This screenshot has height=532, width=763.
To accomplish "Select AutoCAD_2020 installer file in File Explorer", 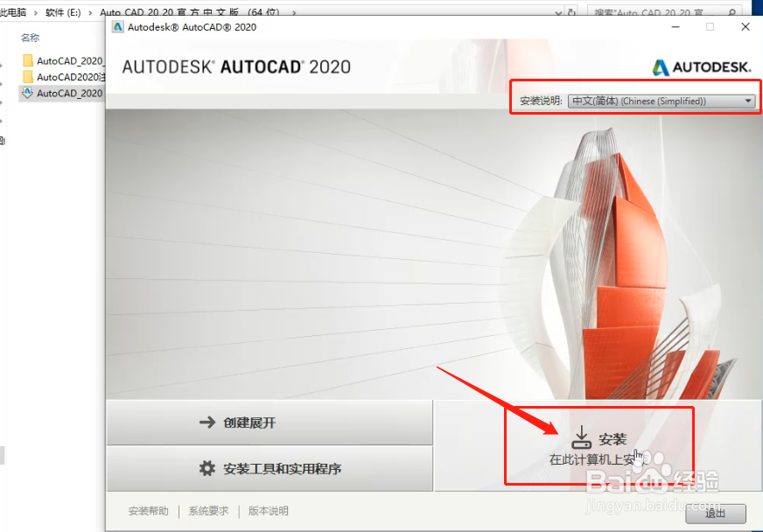I will (62, 93).
